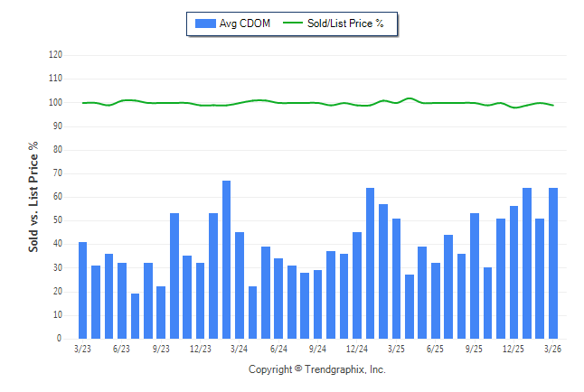Toggle the Sold/List Price % legend label
584x392 pixels.
click(x=345, y=23)
